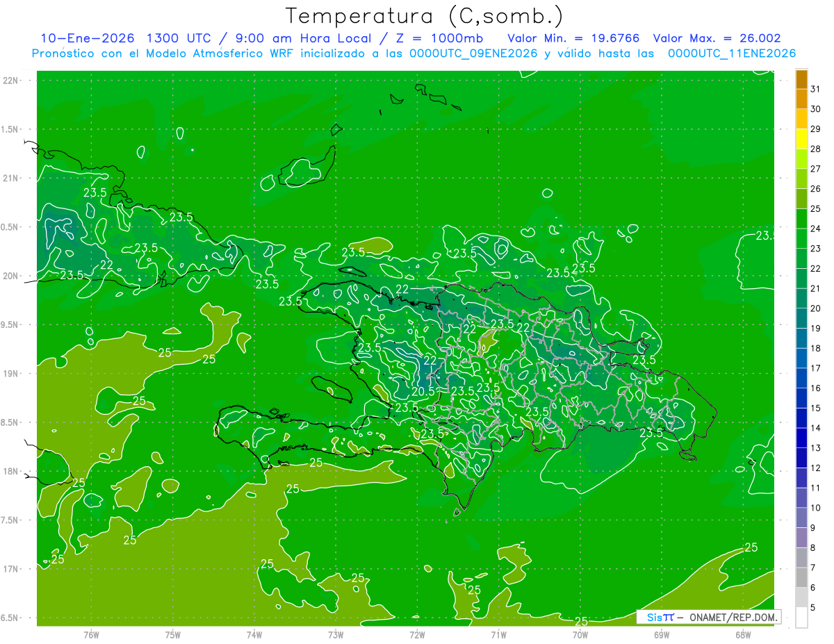Click the "24" legend scale value
The height and width of the screenshot is (644, 834).
(x=816, y=229)
